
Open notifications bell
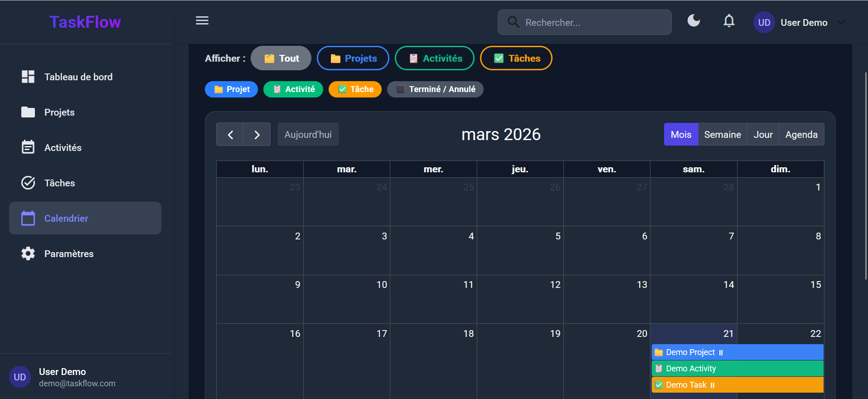click(729, 21)
